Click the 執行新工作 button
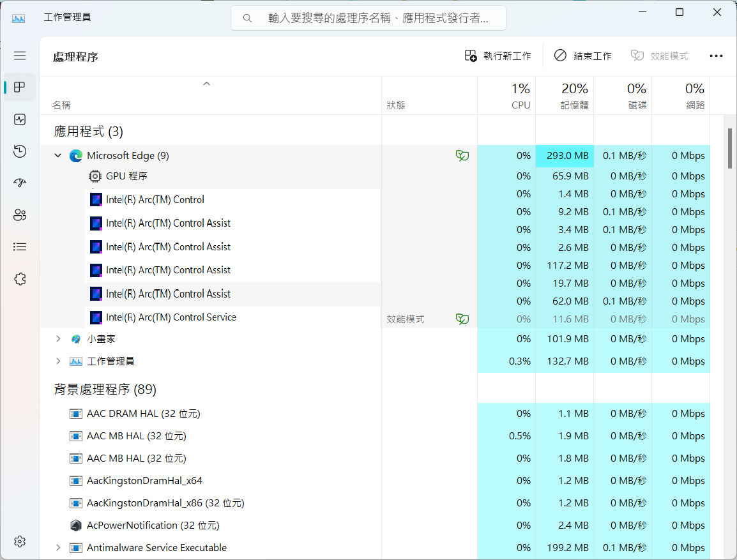737x560 pixels. point(498,56)
